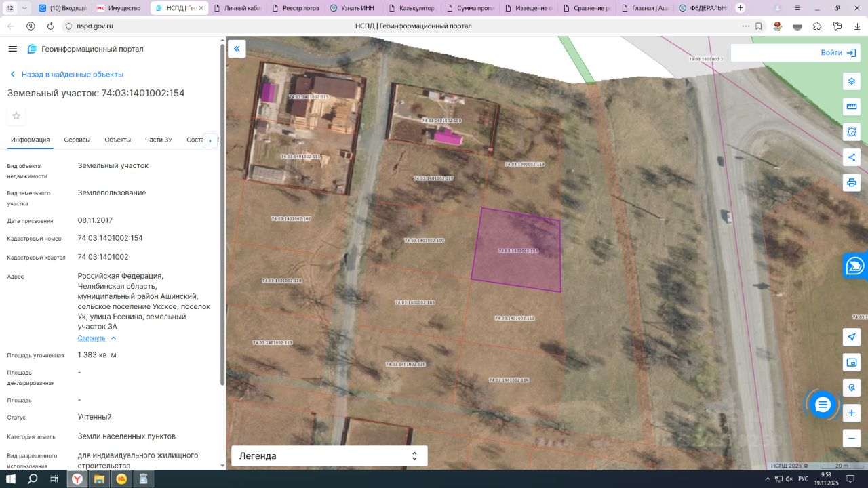Click parcel 74:03:1401002:110 on the map

424,241
